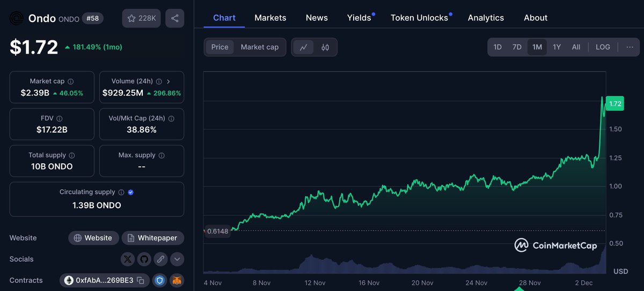The image size is (644, 291).
Task: Open the chain link social icon
Action: [x=160, y=259]
